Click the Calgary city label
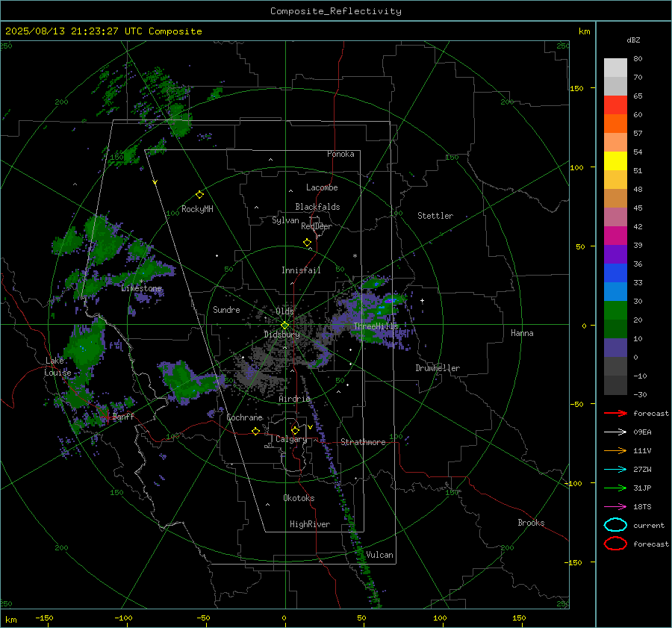This screenshot has height=628, width=672. tap(291, 439)
